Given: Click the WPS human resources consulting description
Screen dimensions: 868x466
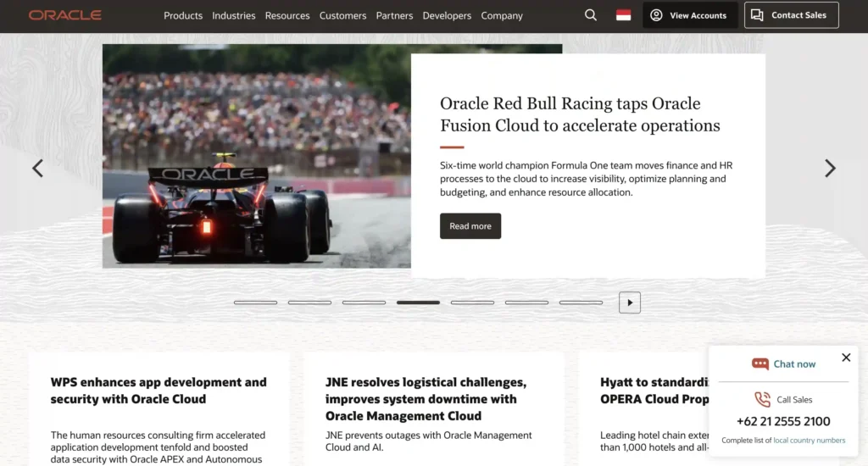Looking at the screenshot, I should pyautogui.click(x=158, y=447).
